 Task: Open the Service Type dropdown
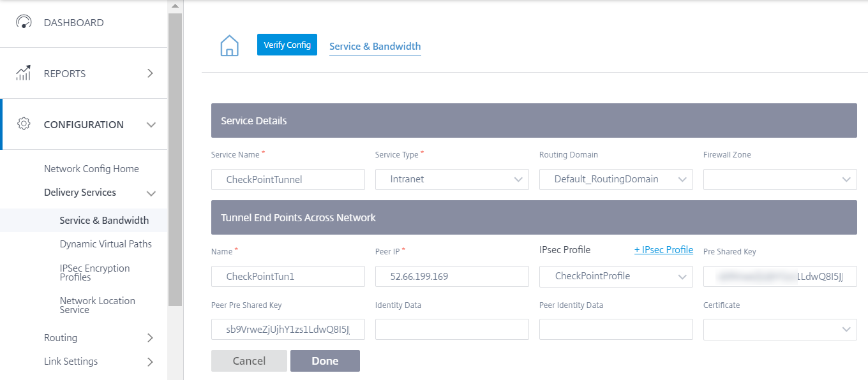click(x=452, y=179)
